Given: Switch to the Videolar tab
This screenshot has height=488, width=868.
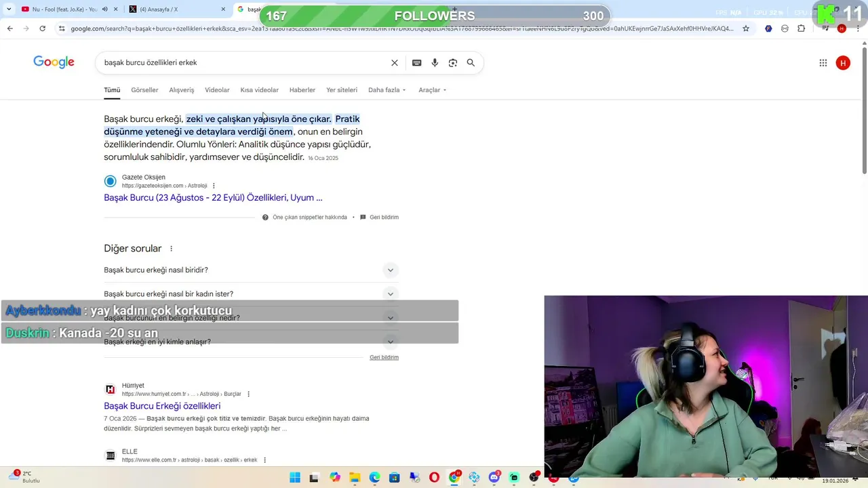Looking at the screenshot, I should pos(217,90).
